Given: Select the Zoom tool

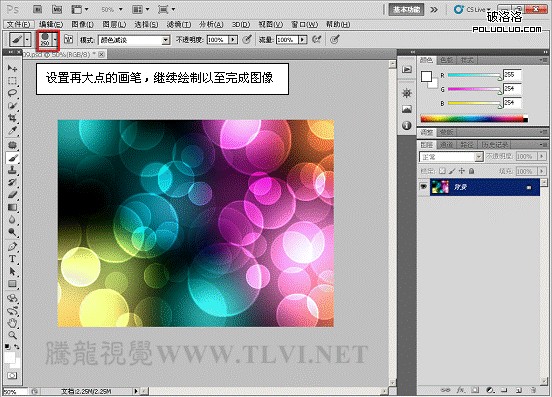Looking at the screenshot, I should coord(12,335).
